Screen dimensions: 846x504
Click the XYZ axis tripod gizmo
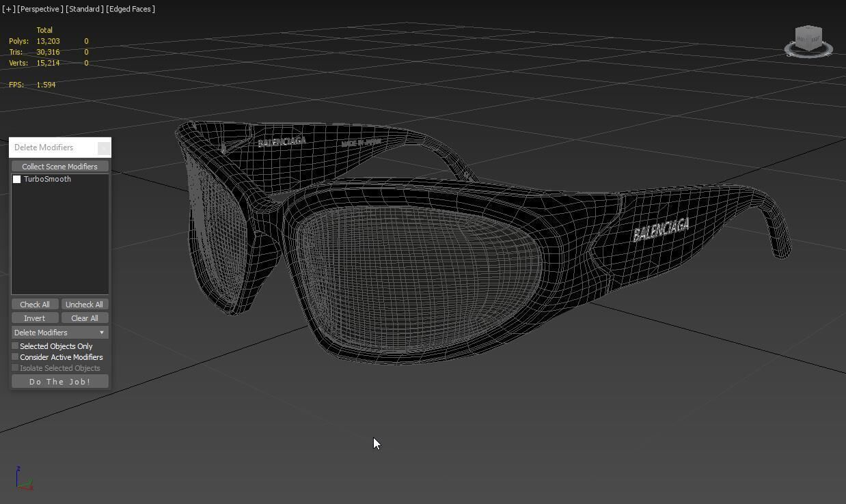click(x=24, y=479)
